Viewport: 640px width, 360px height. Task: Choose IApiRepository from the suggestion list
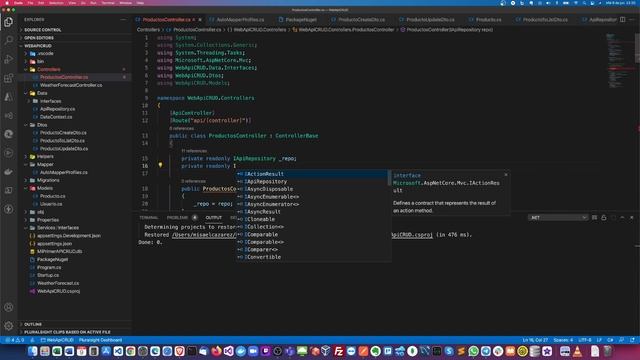pos(312,182)
